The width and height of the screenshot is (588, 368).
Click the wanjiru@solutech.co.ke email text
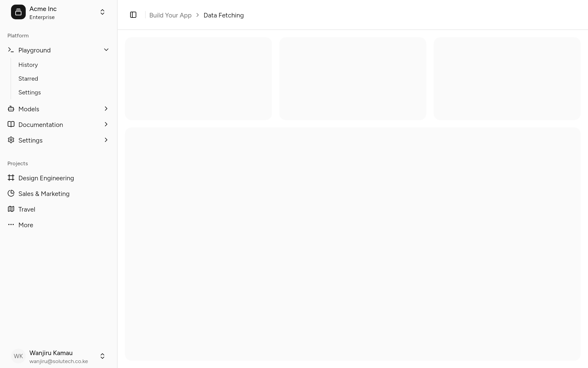point(58,361)
